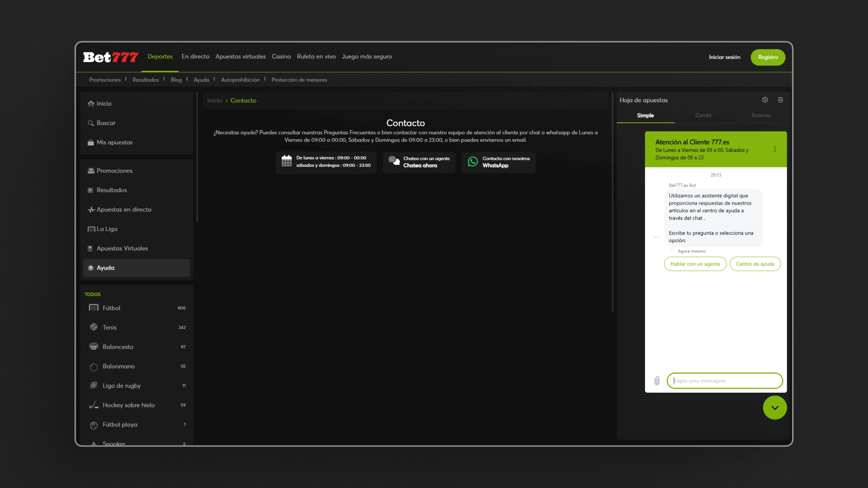
Task: Click Iniciar sesión
Action: tap(724, 57)
